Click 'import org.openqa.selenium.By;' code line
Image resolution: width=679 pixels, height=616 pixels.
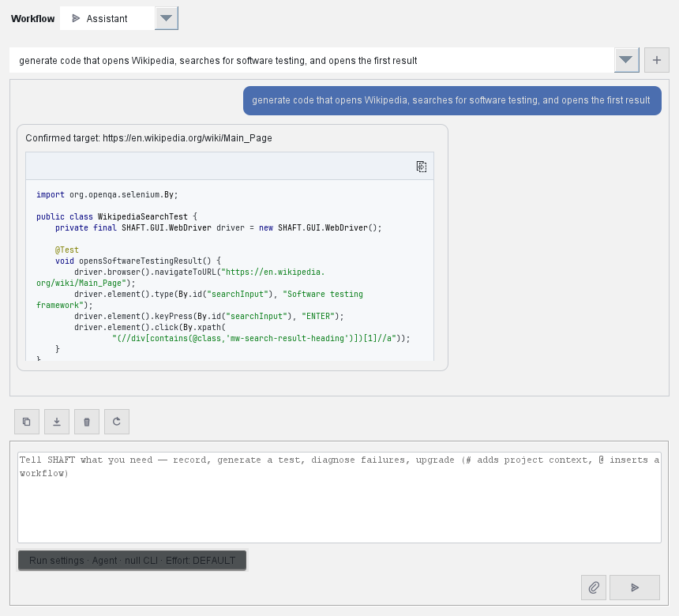107,194
